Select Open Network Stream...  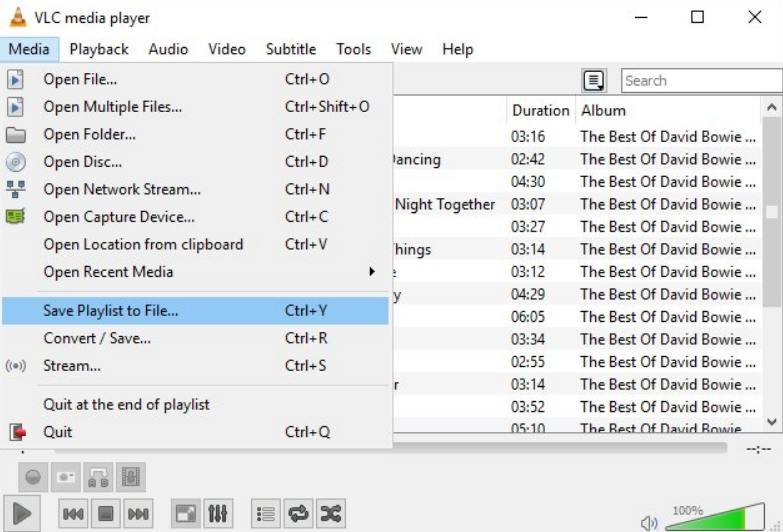click(195, 189)
